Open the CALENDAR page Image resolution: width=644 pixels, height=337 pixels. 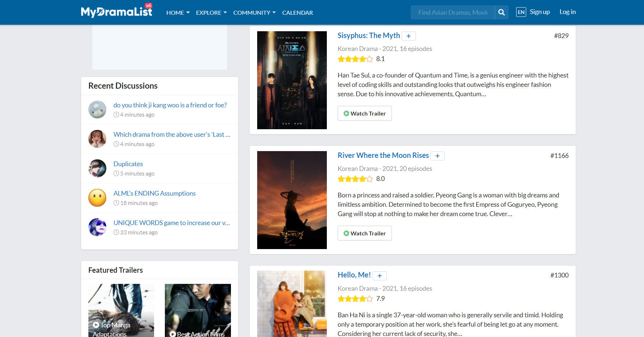click(x=297, y=13)
